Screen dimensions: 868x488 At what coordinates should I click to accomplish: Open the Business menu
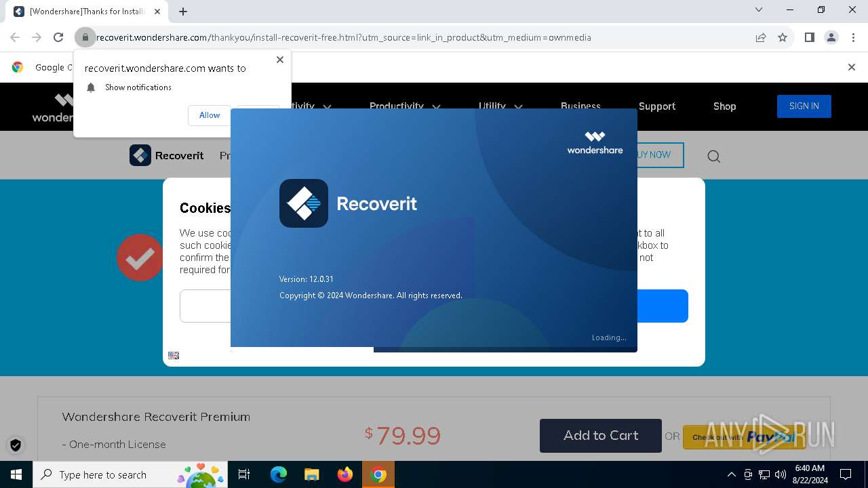[580, 106]
